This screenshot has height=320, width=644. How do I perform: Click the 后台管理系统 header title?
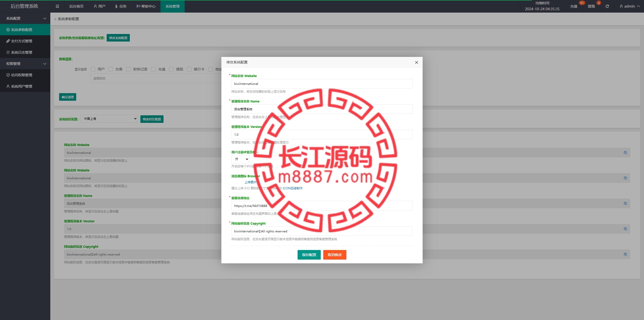pos(24,6)
